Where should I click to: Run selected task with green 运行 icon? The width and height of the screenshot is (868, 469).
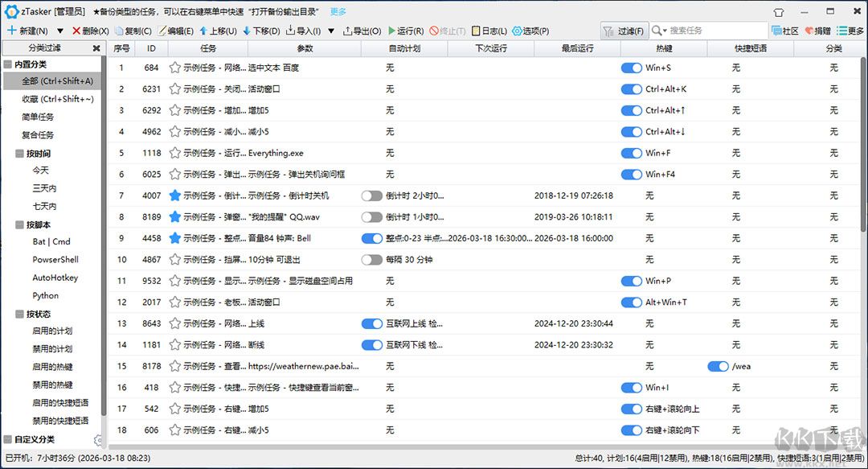392,31
